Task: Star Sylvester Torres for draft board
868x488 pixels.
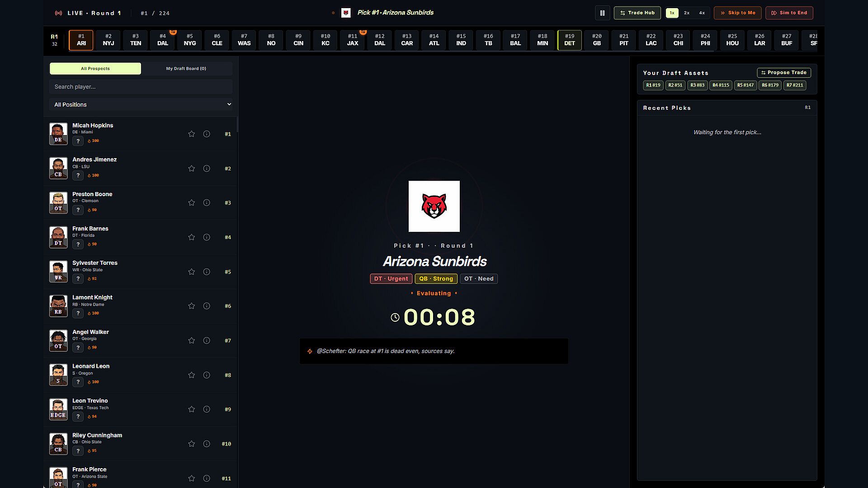Action: pos(192,272)
